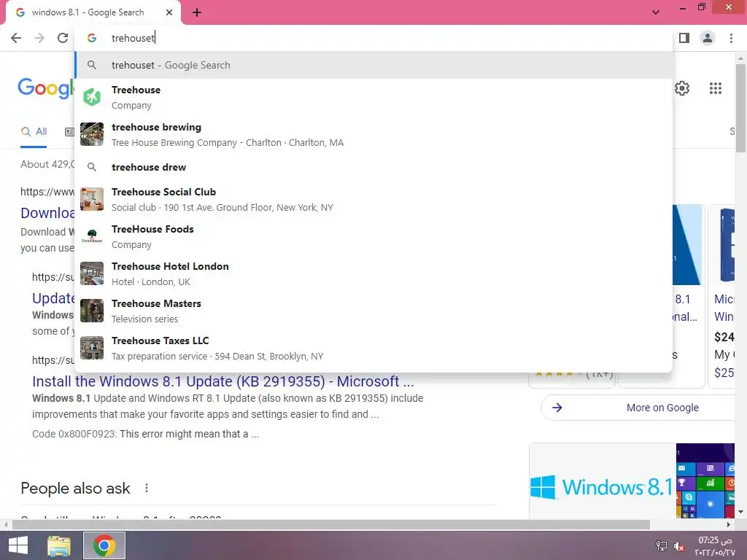The height and width of the screenshot is (560, 747).
Task: Click the muted volume icon in the tray
Action: click(679, 546)
